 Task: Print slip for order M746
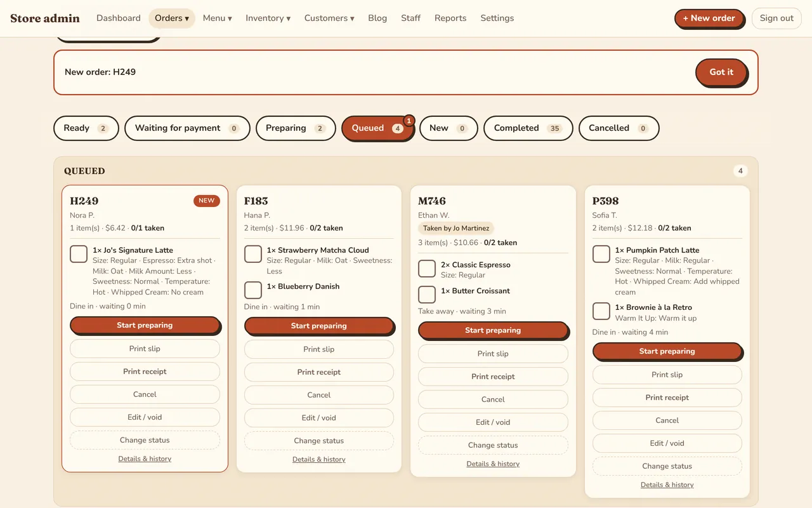493,354
